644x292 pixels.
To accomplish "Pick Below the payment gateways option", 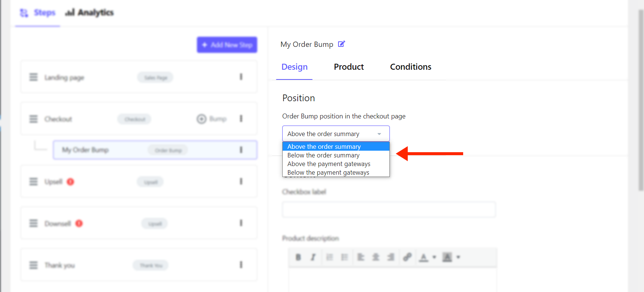I will pos(328,172).
